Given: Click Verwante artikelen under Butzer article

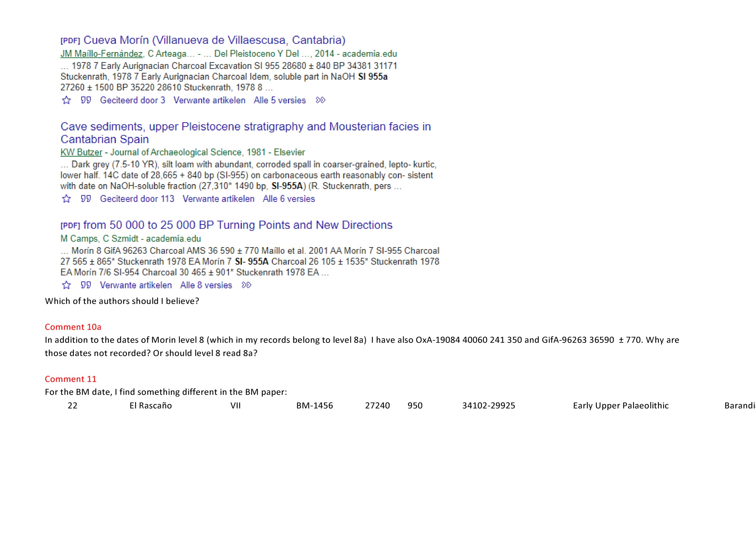Looking at the screenshot, I should [x=218, y=199].
